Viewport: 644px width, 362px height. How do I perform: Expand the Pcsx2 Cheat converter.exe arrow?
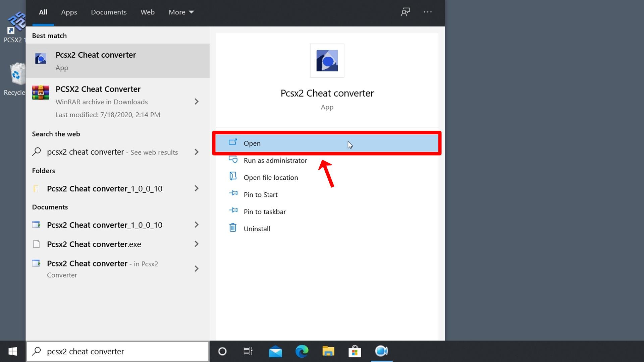(197, 244)
